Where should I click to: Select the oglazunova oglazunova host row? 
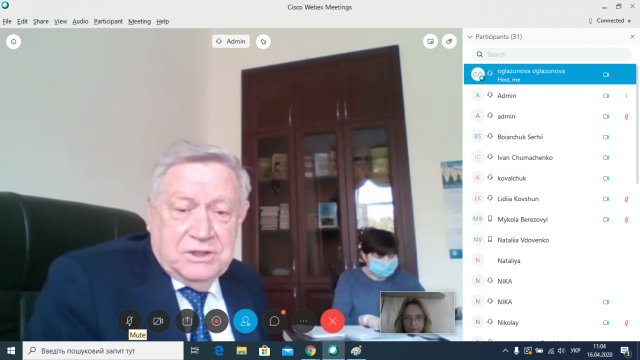coord(550,74)
